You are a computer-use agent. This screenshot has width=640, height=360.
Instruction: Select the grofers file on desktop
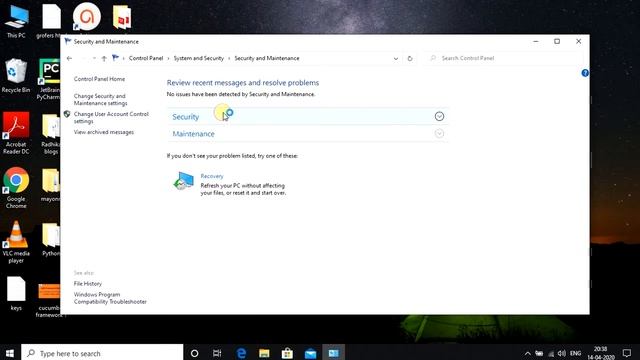coord(51,21)
